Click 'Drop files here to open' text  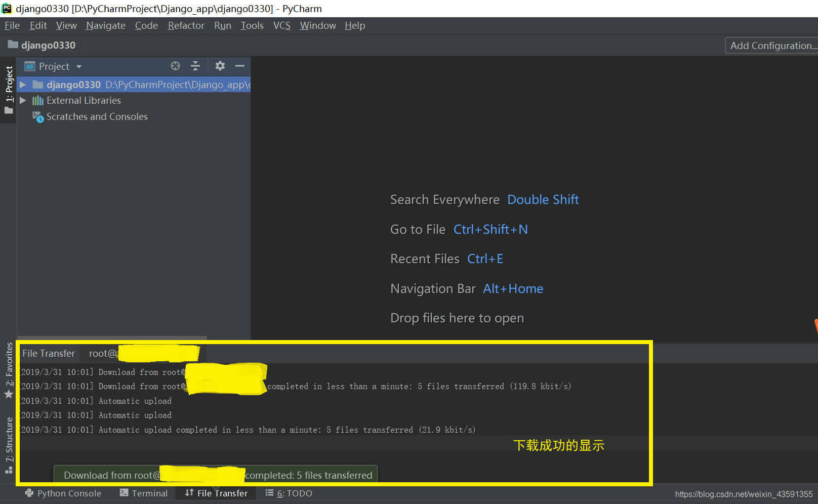[457, 318]
